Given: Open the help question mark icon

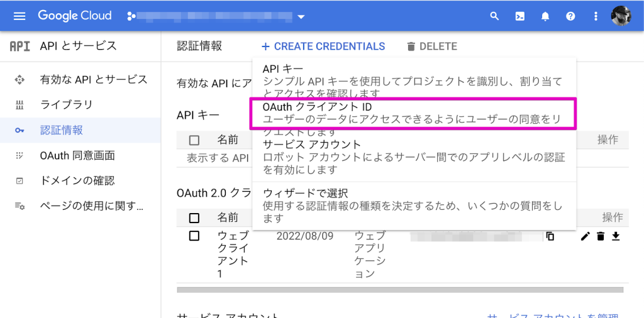Looking at the screenshot, I should pos(570,16).
